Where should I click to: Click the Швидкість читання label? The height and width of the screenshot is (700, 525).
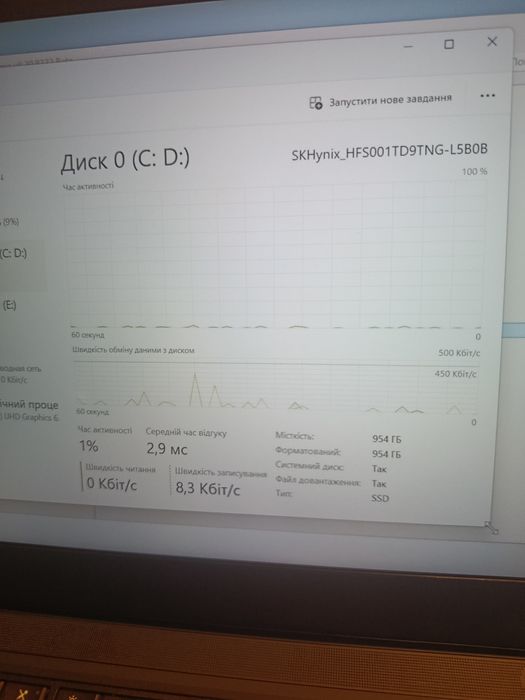[121, 469]
